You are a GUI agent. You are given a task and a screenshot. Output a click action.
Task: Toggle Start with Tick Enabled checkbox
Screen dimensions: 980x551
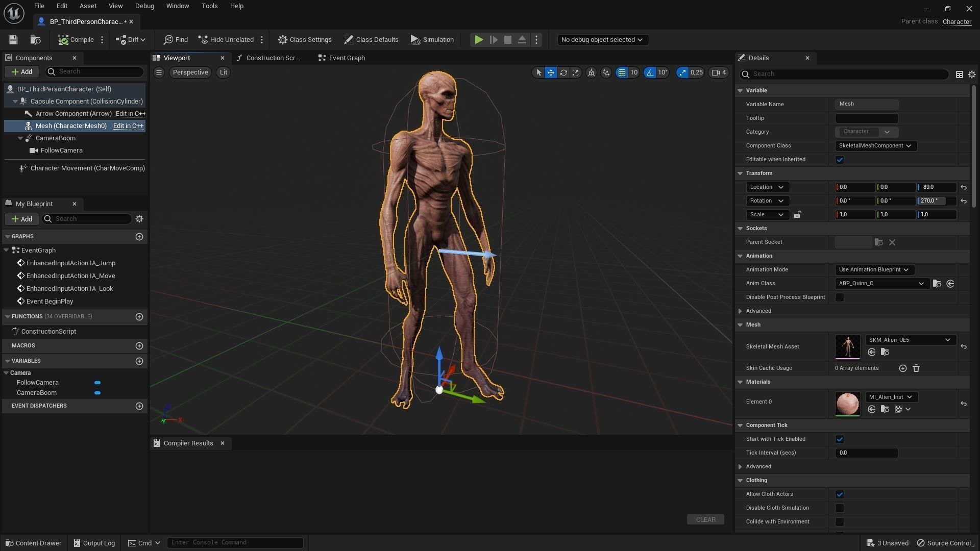pos(839,439)
